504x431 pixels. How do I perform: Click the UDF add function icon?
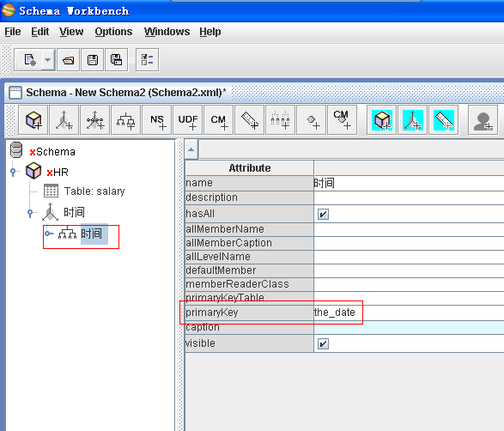(x=188, y=120)
